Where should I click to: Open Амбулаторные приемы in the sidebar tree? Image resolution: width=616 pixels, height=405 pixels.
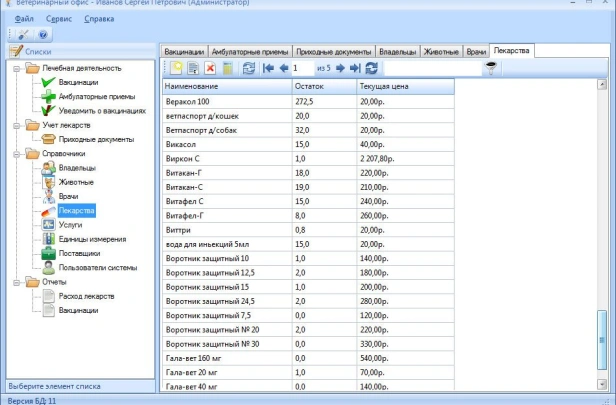pyautogui.click(x=96, y=96)
